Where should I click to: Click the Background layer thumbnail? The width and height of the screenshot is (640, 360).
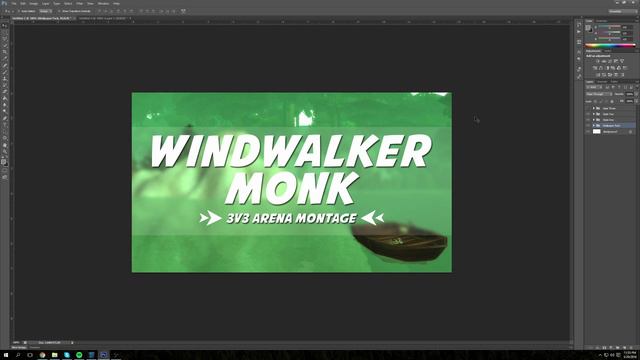click(x=597, y=131)
